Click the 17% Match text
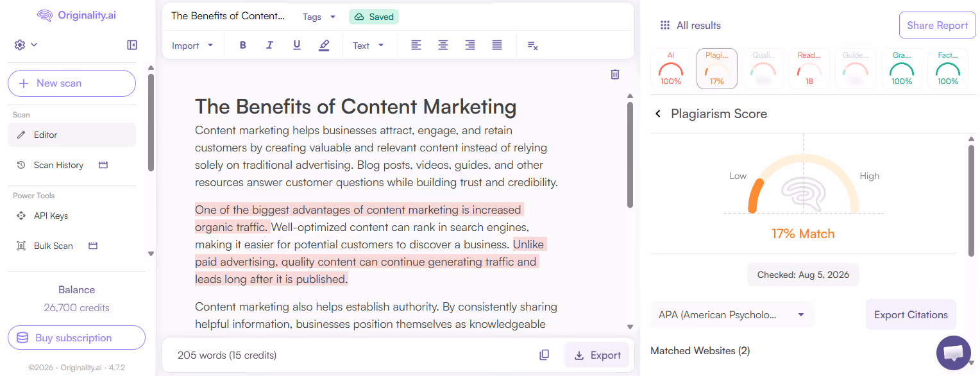980x376 pixels. coord(803,234)
